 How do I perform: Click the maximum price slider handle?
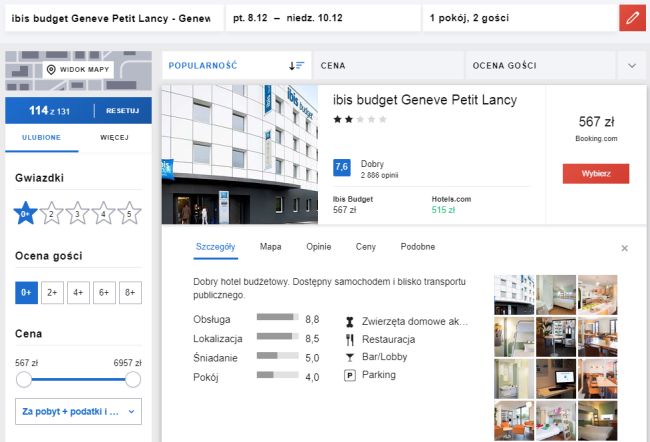[132, 379]
